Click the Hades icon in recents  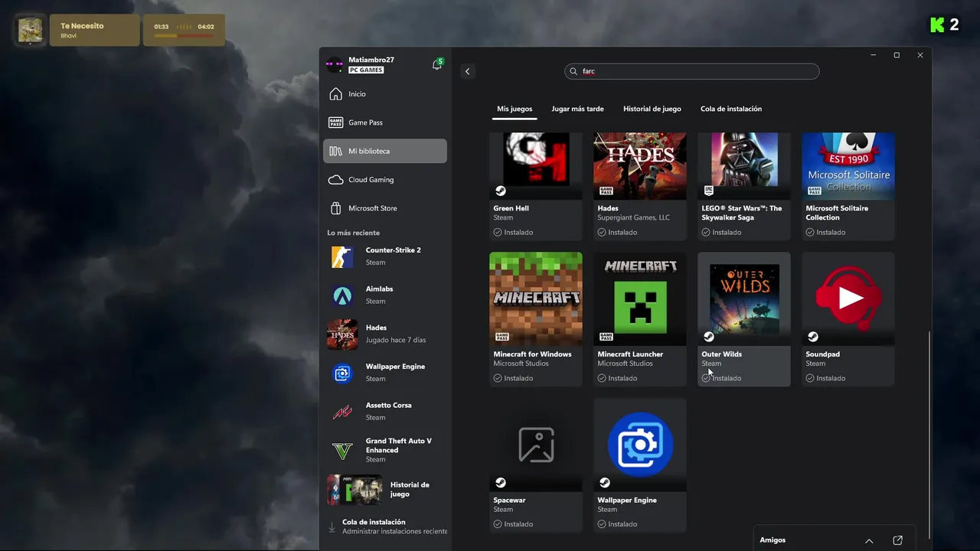(342, 334)
